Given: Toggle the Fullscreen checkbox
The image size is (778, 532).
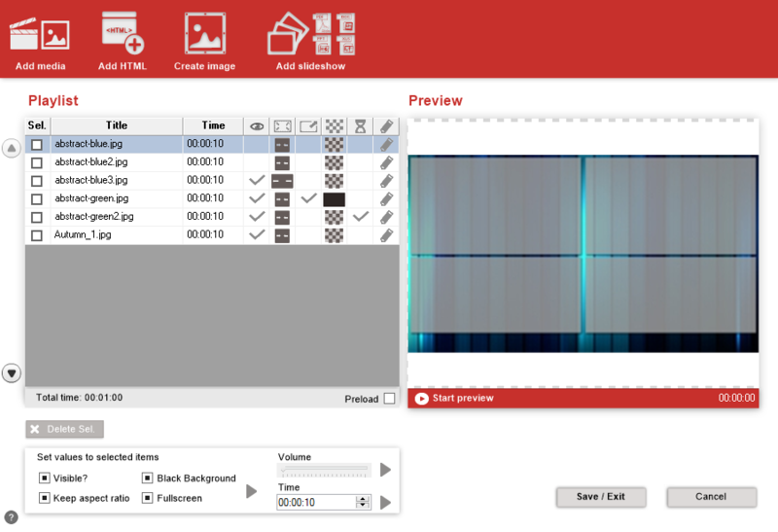Looking at the screenshot, I should coord(148,498).
